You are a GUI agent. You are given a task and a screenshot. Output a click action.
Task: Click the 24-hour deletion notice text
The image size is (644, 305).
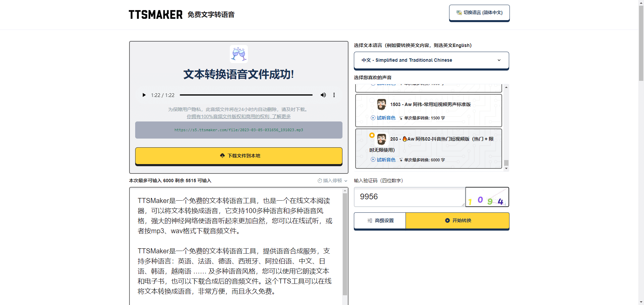pyautogui.click(x=239, y=109)
